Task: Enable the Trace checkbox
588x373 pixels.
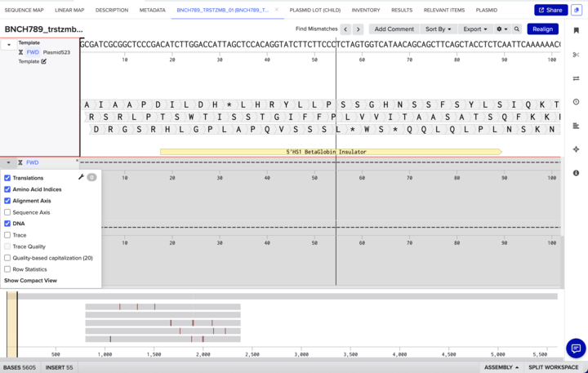Action: 7,235
